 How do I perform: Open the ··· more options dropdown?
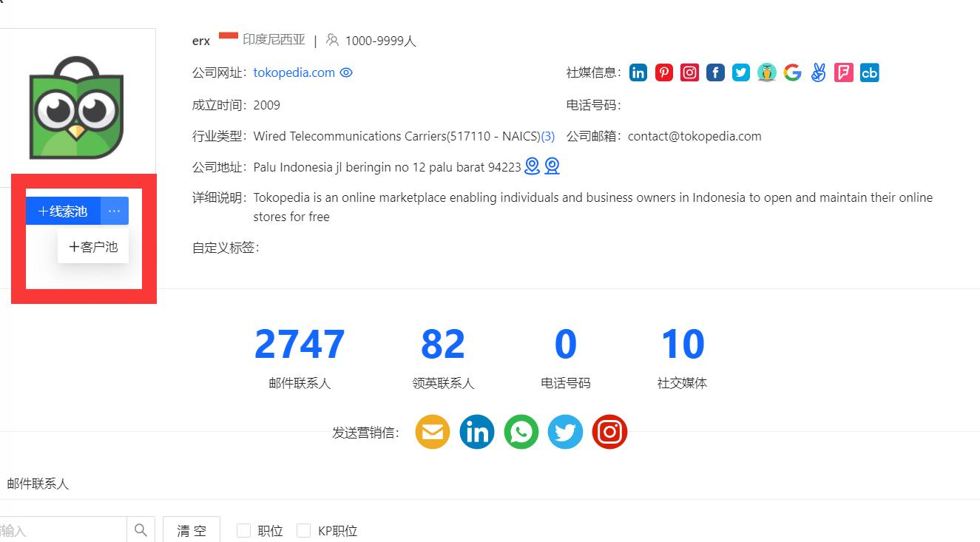point(114,211)
